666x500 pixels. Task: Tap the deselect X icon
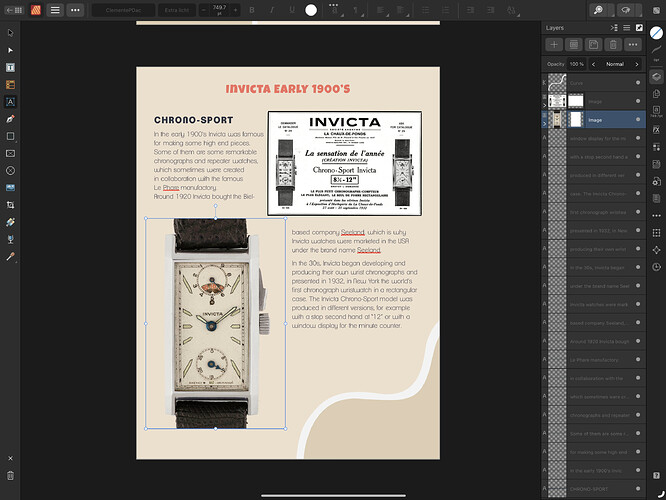pyautogui.click(x=11, y=458)
